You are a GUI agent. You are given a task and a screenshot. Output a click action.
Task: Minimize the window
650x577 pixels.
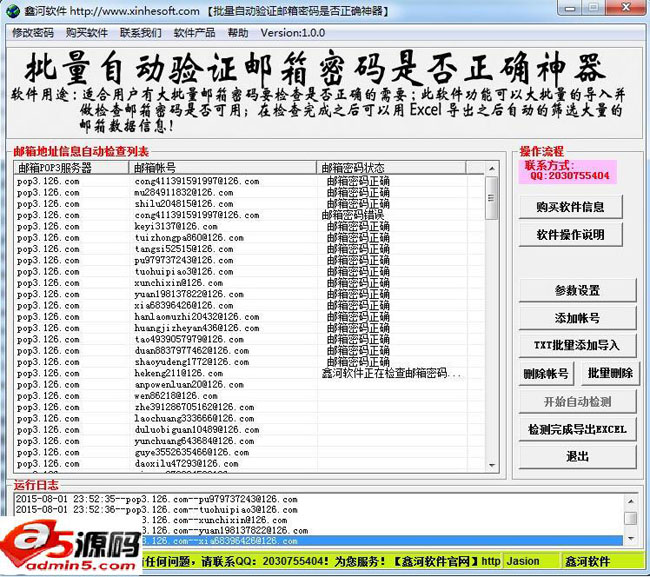point(570,8)
